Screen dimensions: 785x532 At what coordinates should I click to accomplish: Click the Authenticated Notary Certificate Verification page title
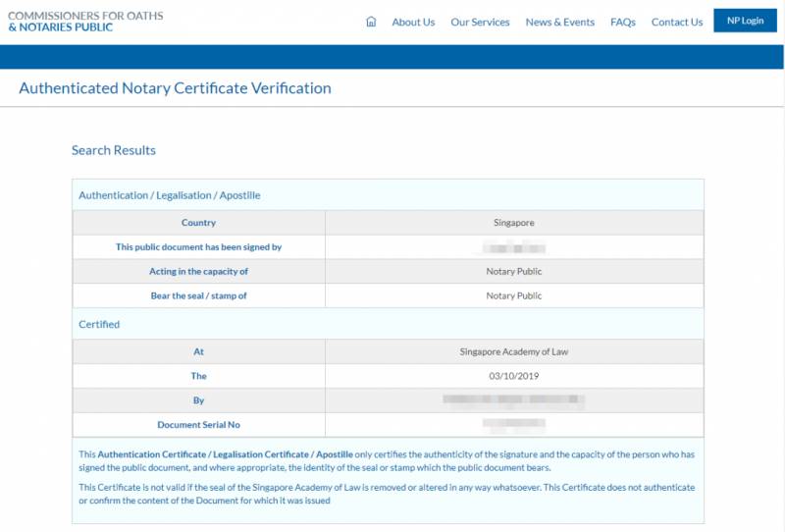click(x=175, y=88)
